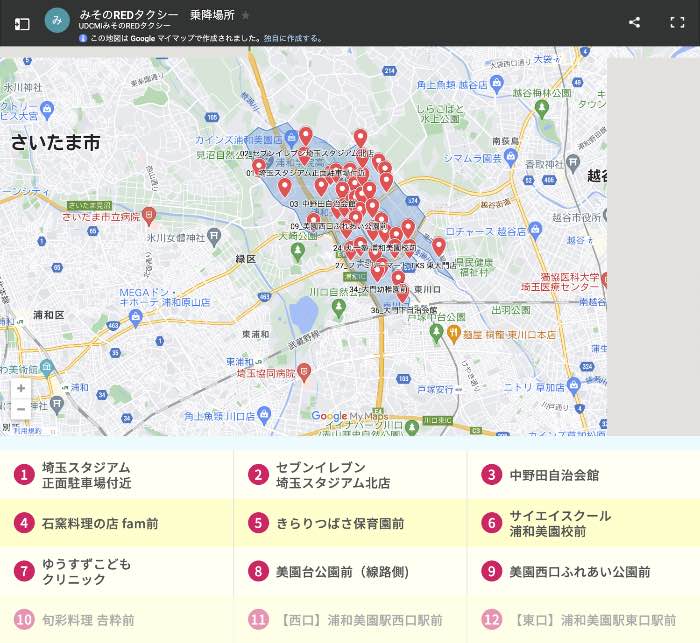This screenshot has height=643, width=700.
Task: Star this map with the star icon
Action: pos(246,15)
